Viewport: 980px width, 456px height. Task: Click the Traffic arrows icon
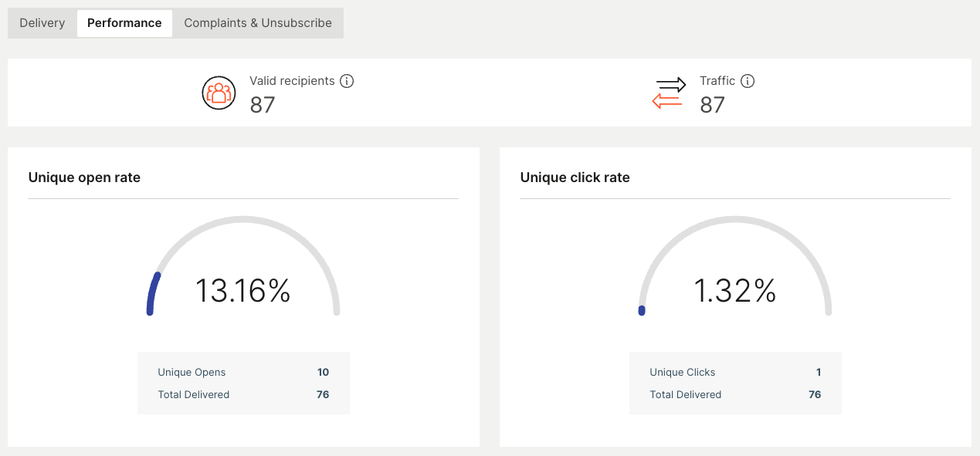click(669, 93)
